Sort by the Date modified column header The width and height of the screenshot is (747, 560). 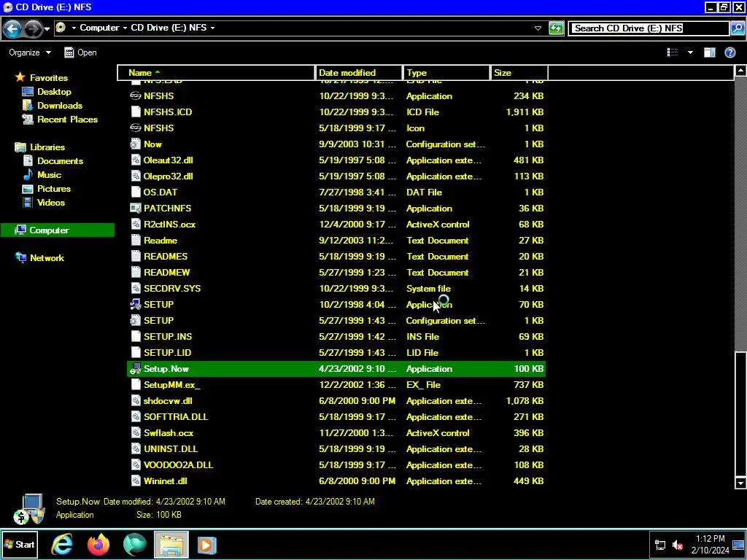point(359,73)
